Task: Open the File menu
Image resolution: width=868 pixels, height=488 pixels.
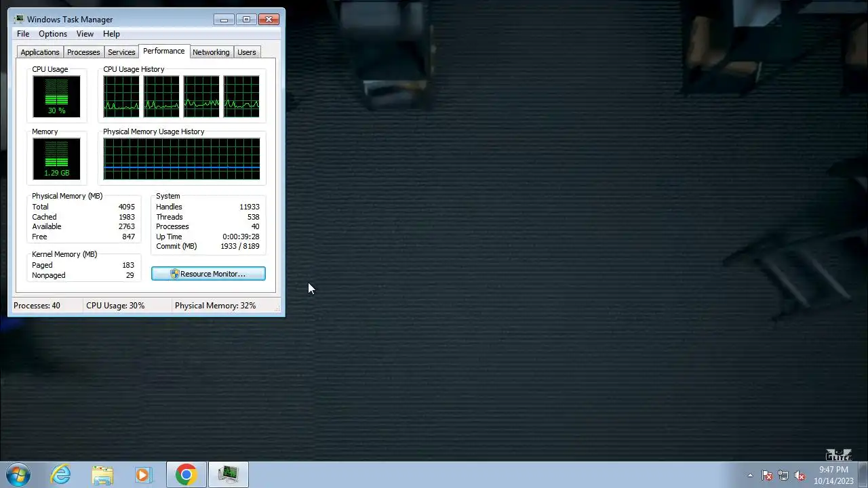Action: pos(23,34)
